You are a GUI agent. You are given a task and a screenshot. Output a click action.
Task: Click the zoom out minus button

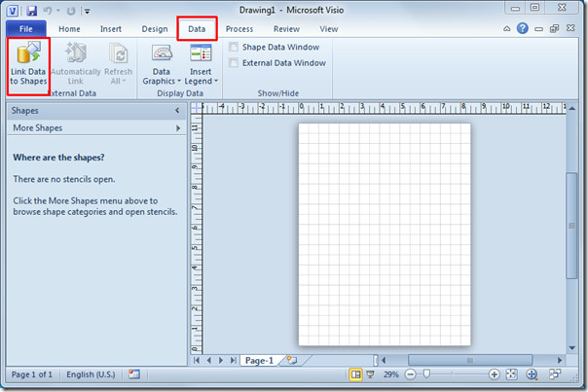tap(411, 374)
